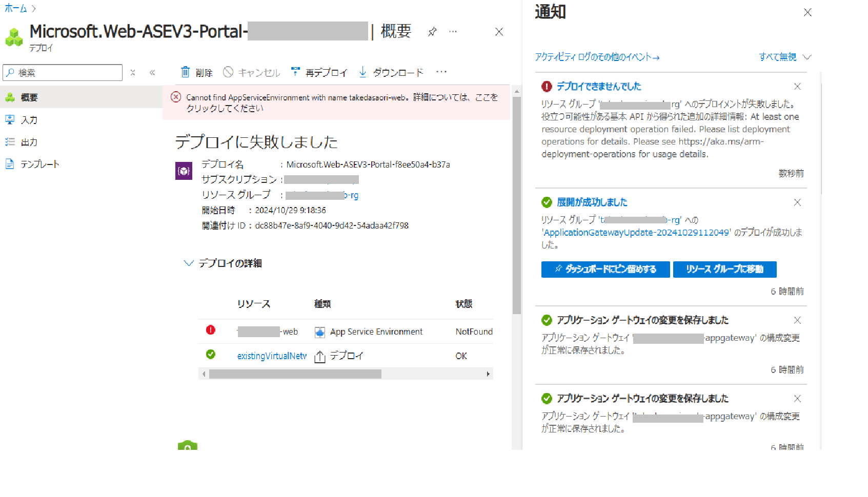Dismiss the second アプリケーション ゲートウェイの変更を保存しました notification

tap(797, 399)
